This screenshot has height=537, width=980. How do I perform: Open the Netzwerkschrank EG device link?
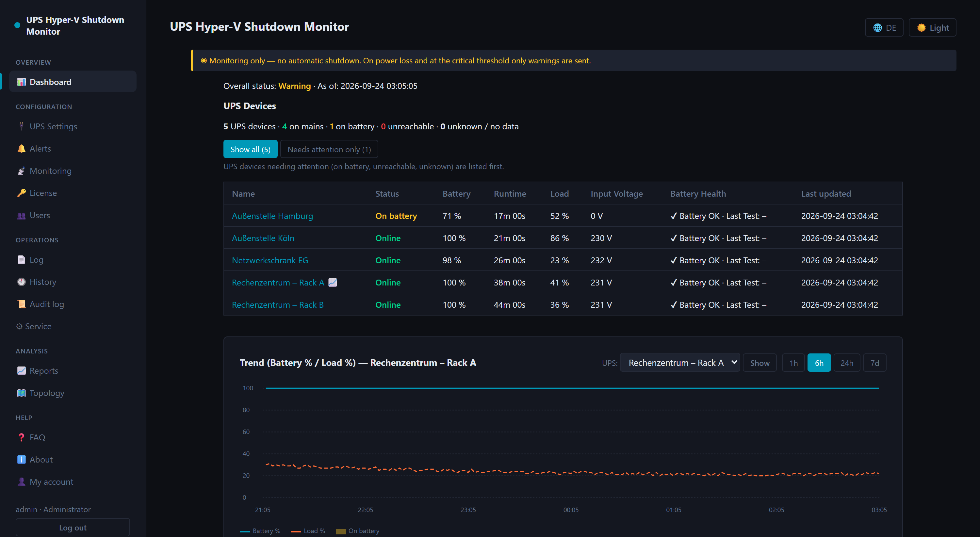[x=270, y=261]
